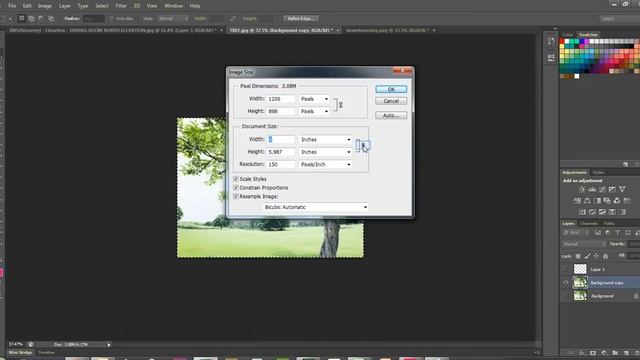The image size is (640, 360).
Task: Switch to the Channels tab
Action: [588, 224]
